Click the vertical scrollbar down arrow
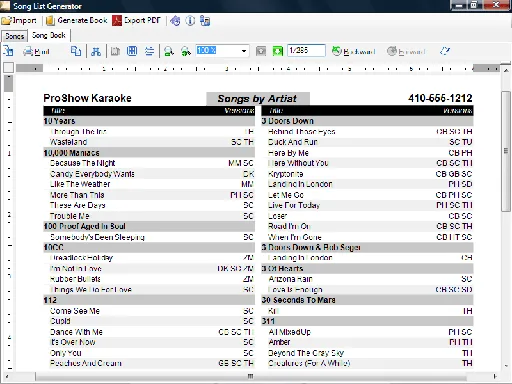The width and height of the screenshot is (512, 384). click(x=506, y=366)
